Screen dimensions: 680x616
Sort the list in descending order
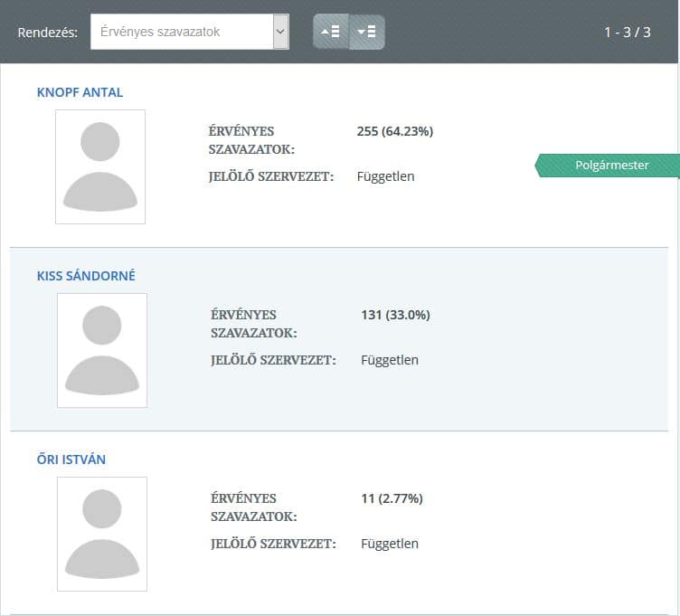point(367,32)
